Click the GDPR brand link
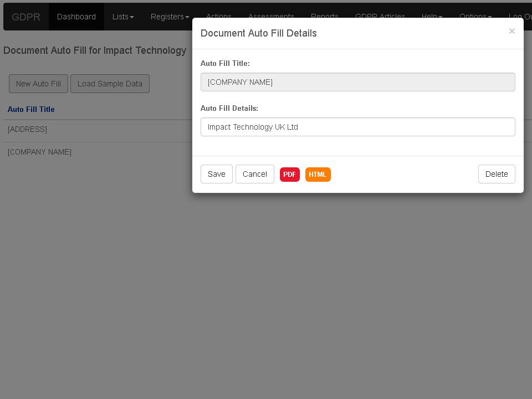 (x=26, y=17)
